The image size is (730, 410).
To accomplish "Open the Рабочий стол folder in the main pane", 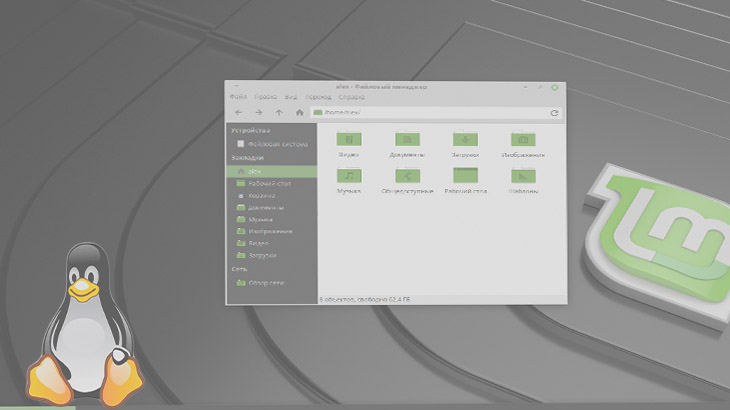I will (x=466, y=181).
